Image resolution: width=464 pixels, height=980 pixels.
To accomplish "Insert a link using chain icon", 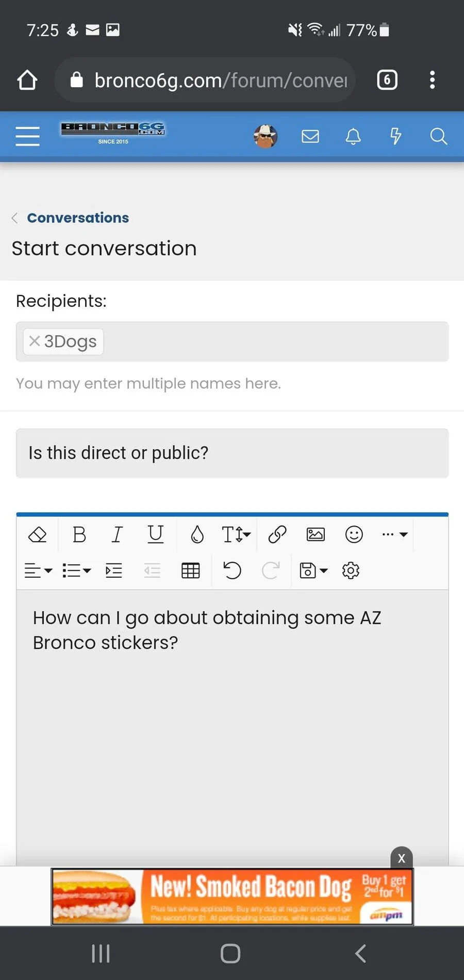I will pos(277,534).
